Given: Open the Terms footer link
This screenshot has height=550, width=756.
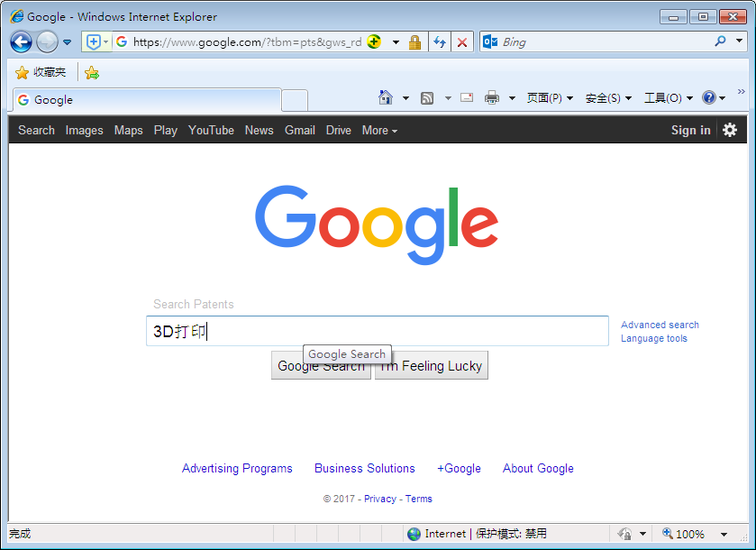Looking at the screenshot, I should (418, 499).
